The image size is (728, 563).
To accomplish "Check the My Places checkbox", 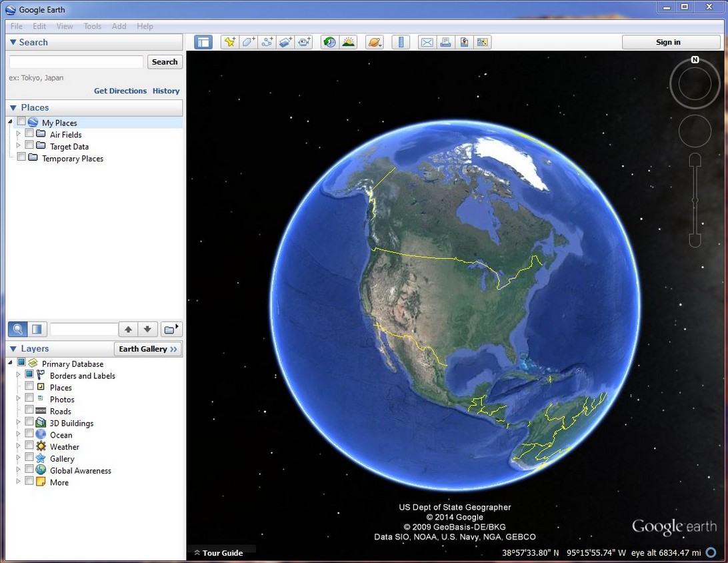I will pyautogui.click(x=21, y=121).
